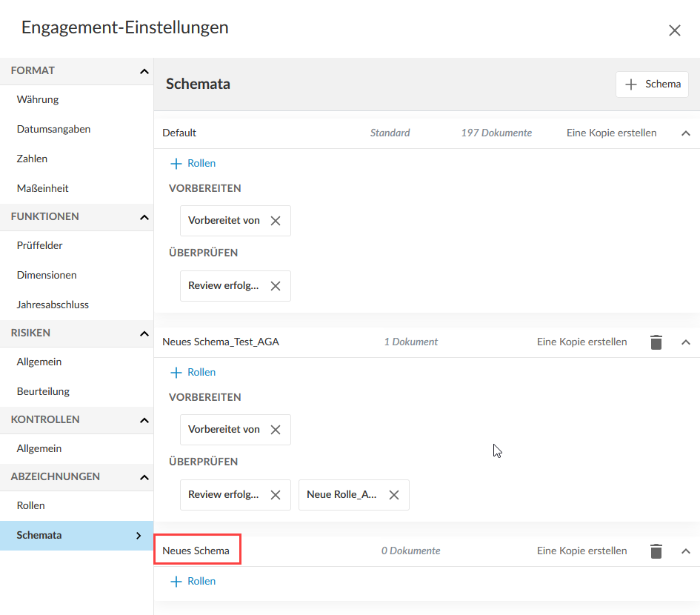This screenshot has height=615, width=700.
Task: Open Allgemein under RISIKEN
Action: [77, 362]
